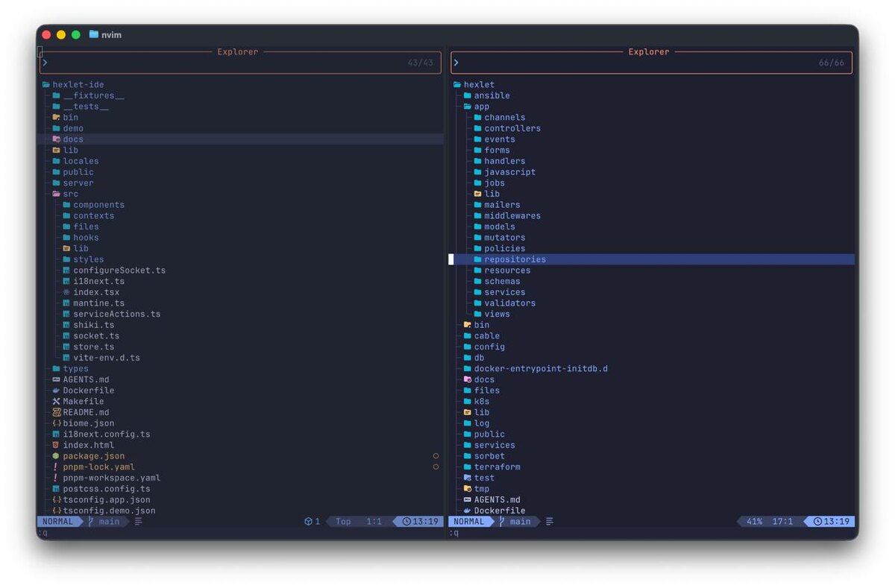This screenshot has width=895, height=588.
Task: Click the modified marker beside package.json
Action: tap(436, 456)
